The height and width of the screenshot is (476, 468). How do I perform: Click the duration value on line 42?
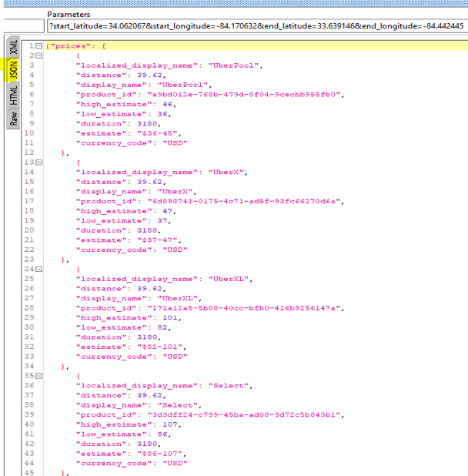147,444
